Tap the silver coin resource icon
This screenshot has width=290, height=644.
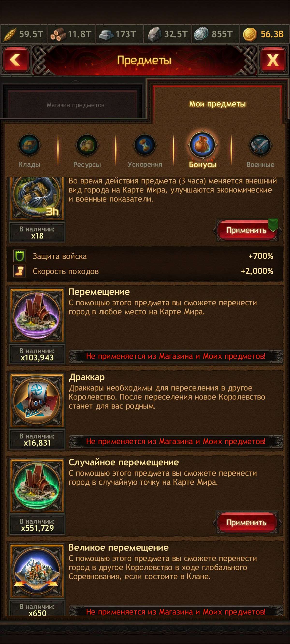pos(201,34)
